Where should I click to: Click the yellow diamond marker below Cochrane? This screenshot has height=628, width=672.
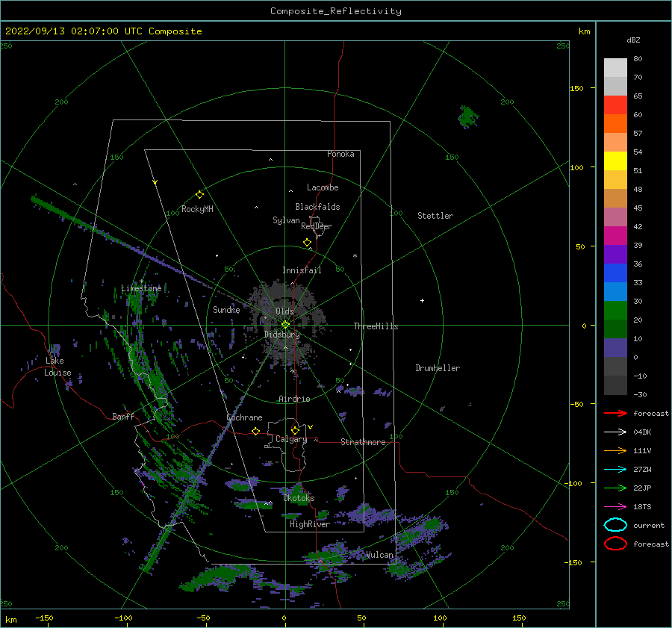[x=256, y=431]
